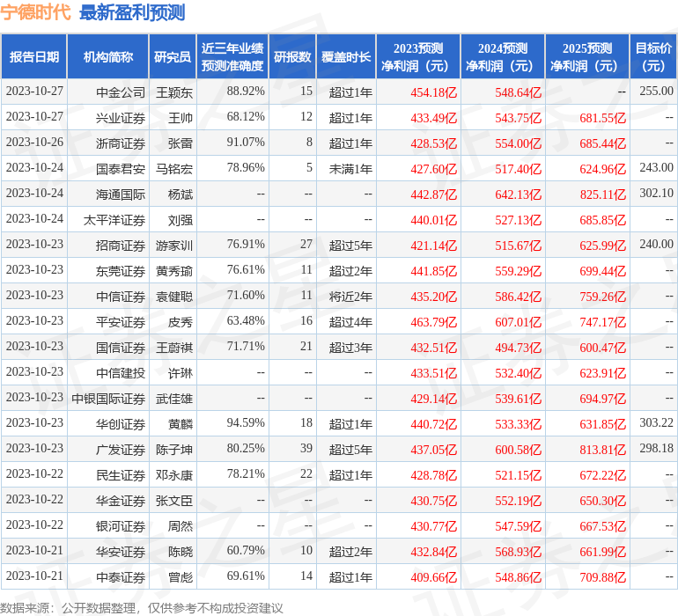Click the 2024 profit value 642.13亿
The height and width of the screenshot is (616, 678).
coord(518,194)
